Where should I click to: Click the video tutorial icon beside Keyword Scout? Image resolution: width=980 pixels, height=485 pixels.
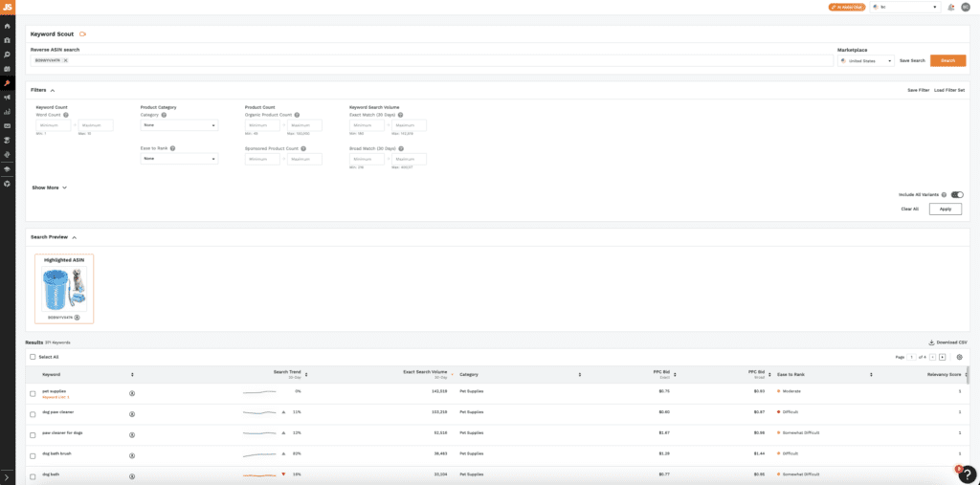[83, 33]
